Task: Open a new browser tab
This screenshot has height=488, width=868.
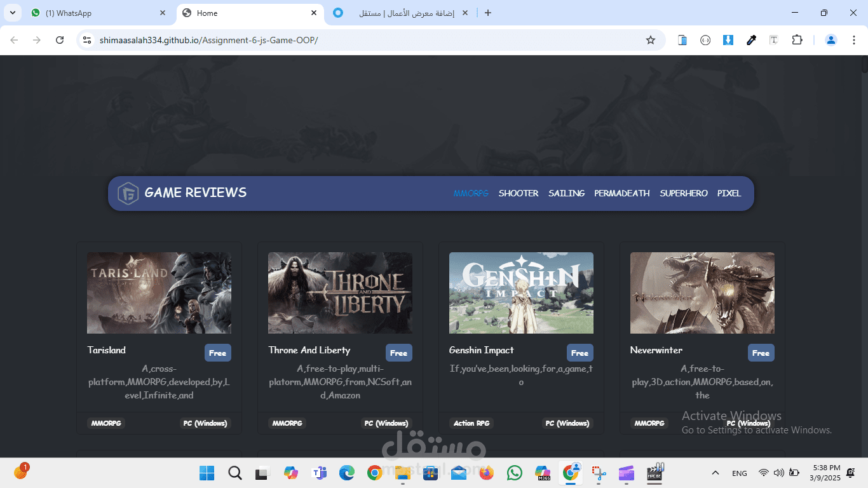Action: (488, 13)
